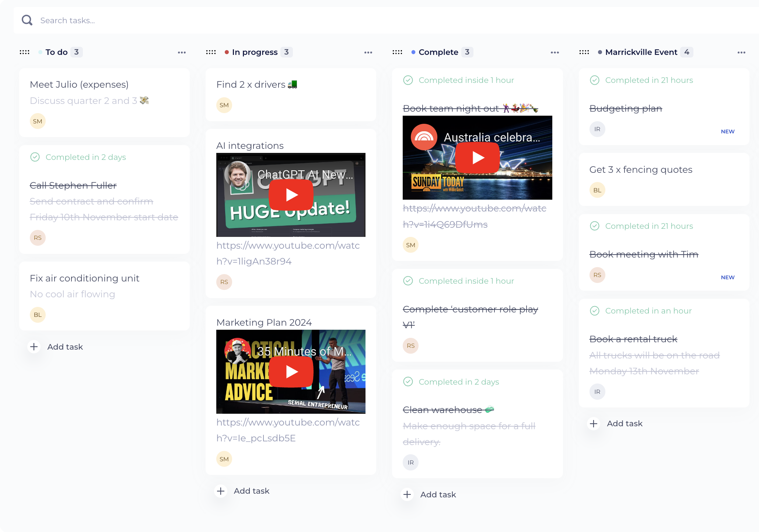The height and width of the screenshot is (532, 759).
Task: Open the In progress column options menu
Action: point(368,52)
